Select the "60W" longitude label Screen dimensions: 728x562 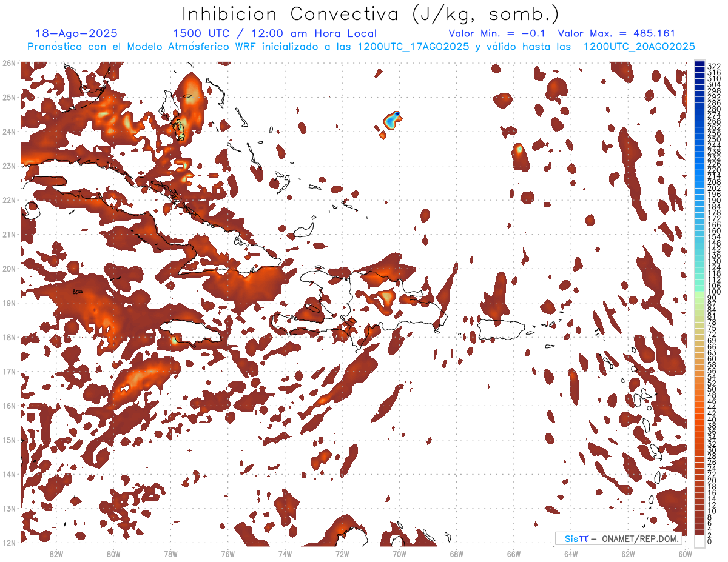coord(685,554)
